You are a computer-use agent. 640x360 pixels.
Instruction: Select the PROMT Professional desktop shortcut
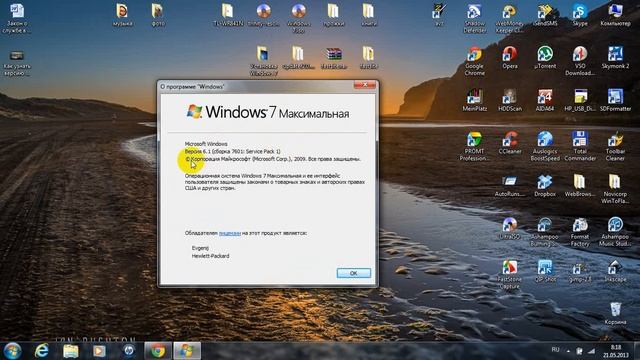click(474, 147)
